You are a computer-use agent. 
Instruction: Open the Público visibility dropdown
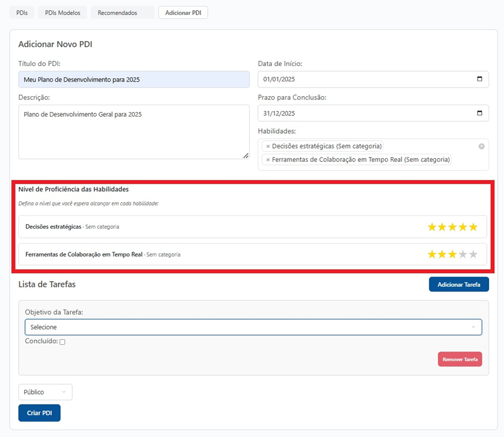(45, 392)
